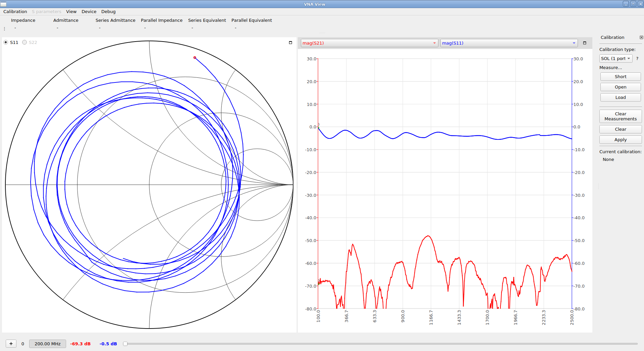Click the calibration type help question mark
The image size is (644, 351).
637,58
